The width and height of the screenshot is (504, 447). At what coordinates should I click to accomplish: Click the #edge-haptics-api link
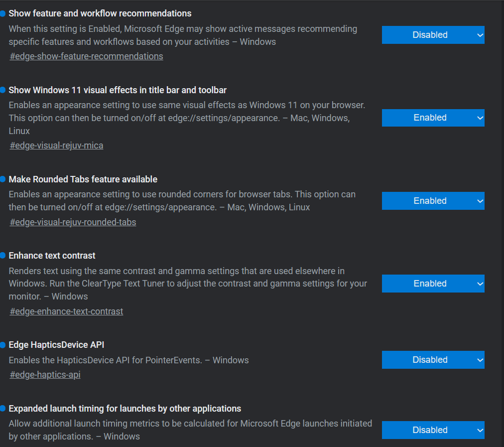[45, 375]
